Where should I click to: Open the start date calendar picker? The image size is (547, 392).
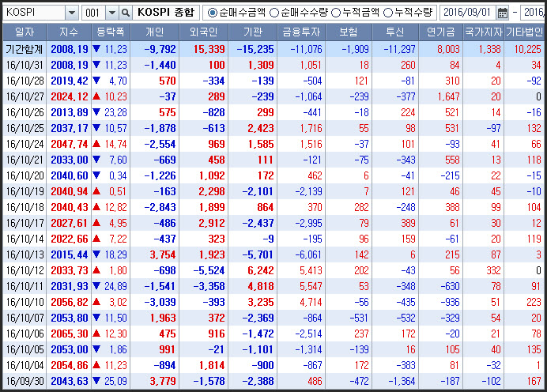[503, 13]
